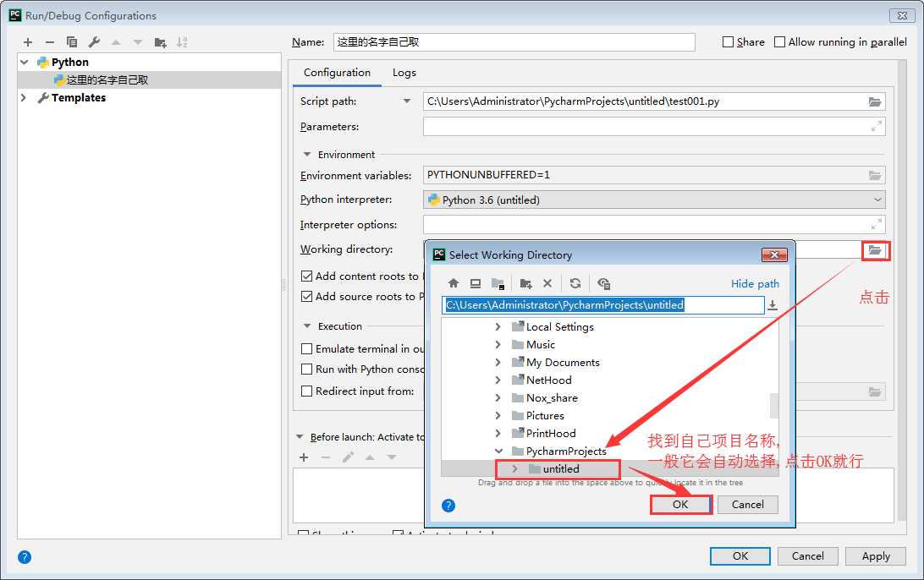
Task: Sort configurations icon
Action: tap(182, 42)
